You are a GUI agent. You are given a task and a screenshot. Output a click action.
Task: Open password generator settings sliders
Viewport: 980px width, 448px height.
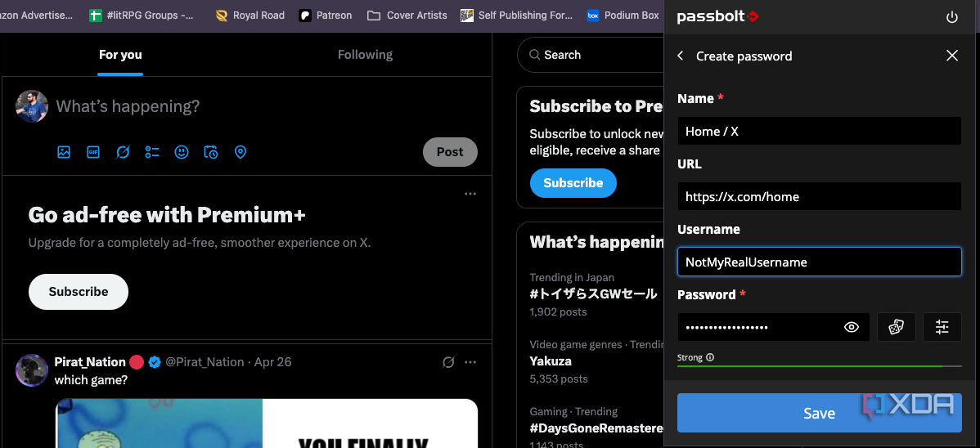pos(942,327)
